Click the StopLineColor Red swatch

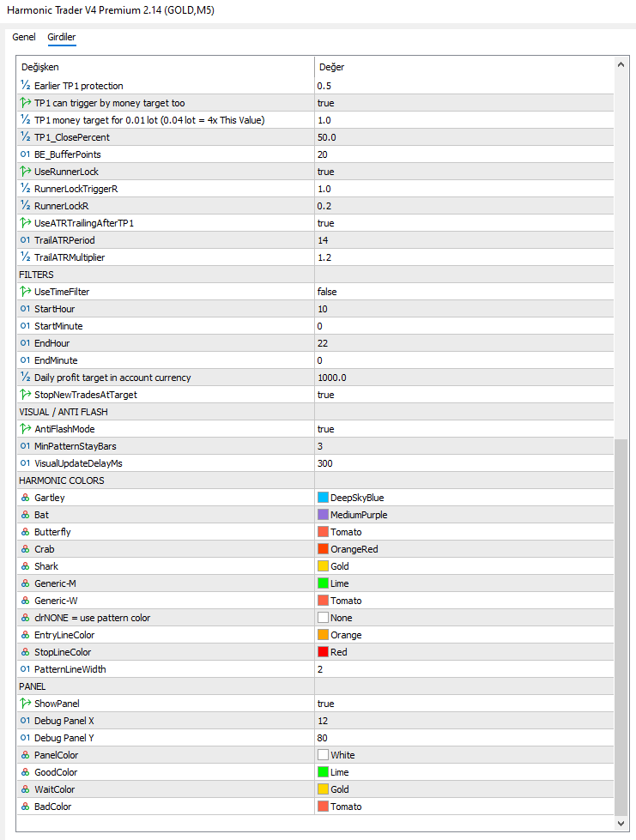323,652
